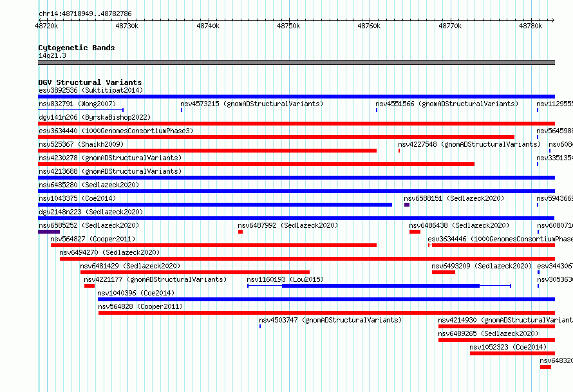The image size is (573, 392).
Task: Click the red bar under dgv141n206 (ByrskaBishop2022)
Action: pos(296,124)
